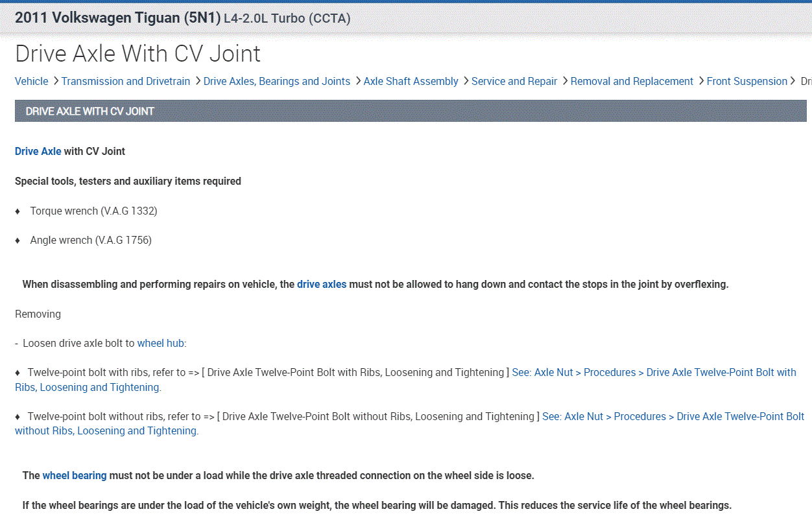
Task: Click the Angle wrench (V.A.G 1756) item
Action: click(91, 240)
